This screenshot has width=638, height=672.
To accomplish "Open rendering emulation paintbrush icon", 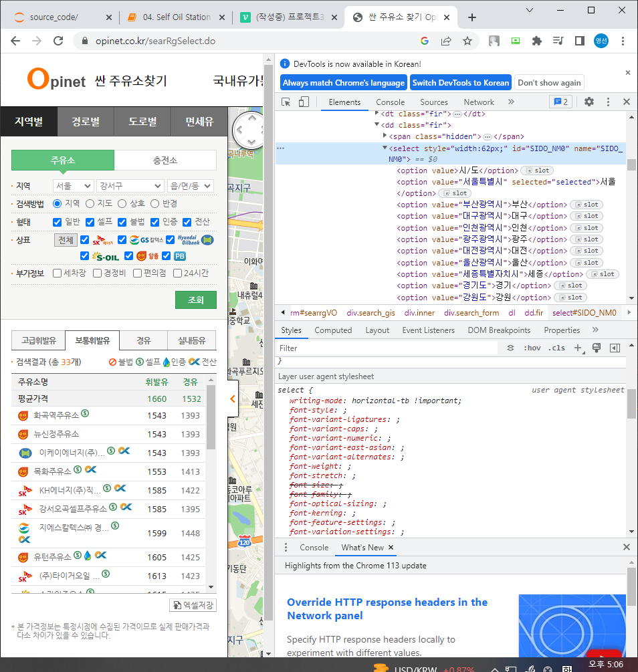I will coord(597,348).
